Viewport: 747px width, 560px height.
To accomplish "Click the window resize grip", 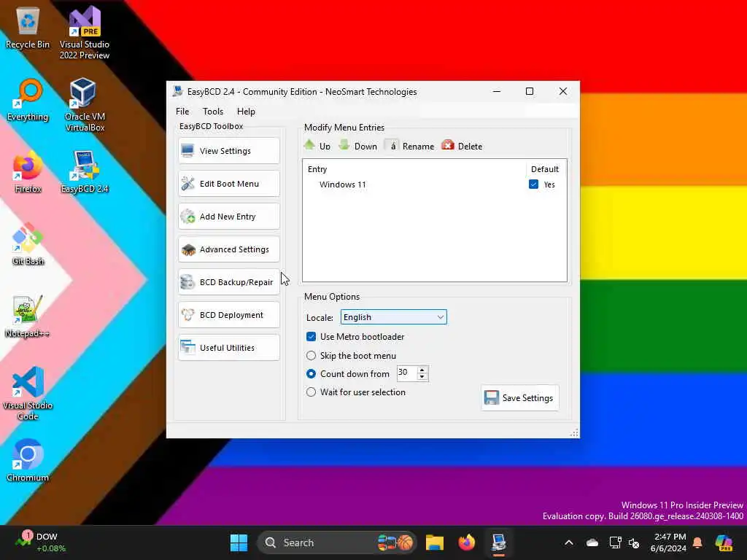I will coord(574,432).
